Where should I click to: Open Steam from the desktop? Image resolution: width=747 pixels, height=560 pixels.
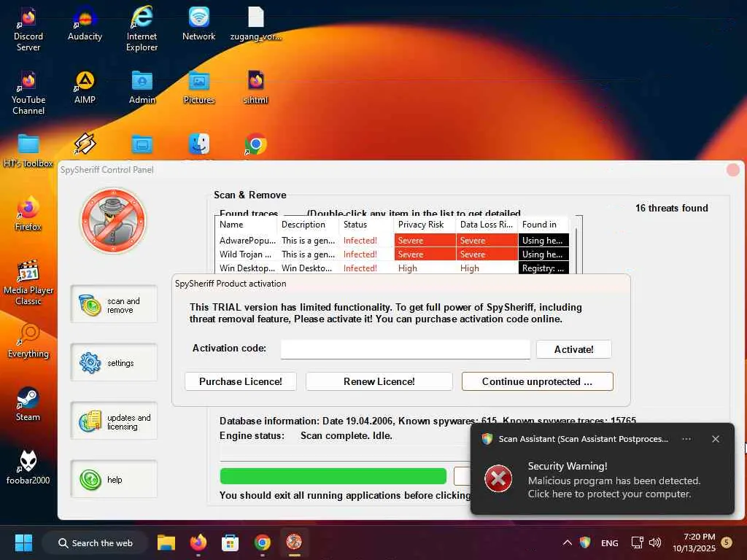28,404
